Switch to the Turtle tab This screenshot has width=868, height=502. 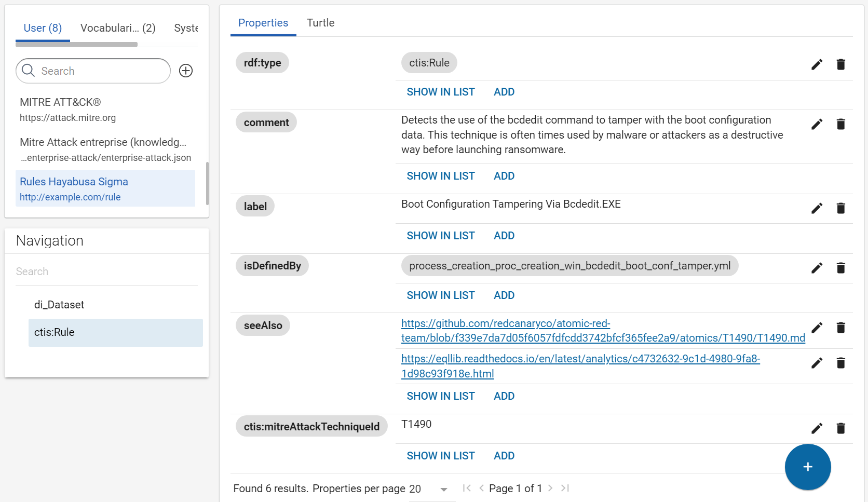pyautogui.click(x=320, y=23)
